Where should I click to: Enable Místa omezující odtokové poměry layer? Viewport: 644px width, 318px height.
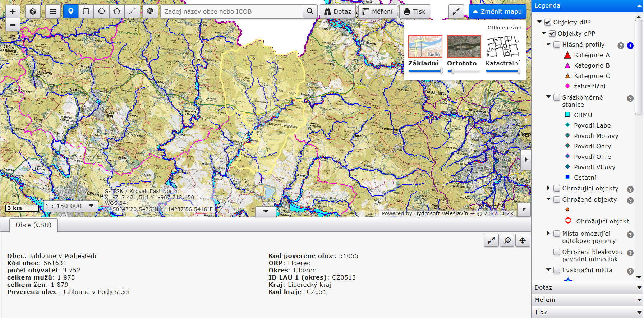[557, 234]
